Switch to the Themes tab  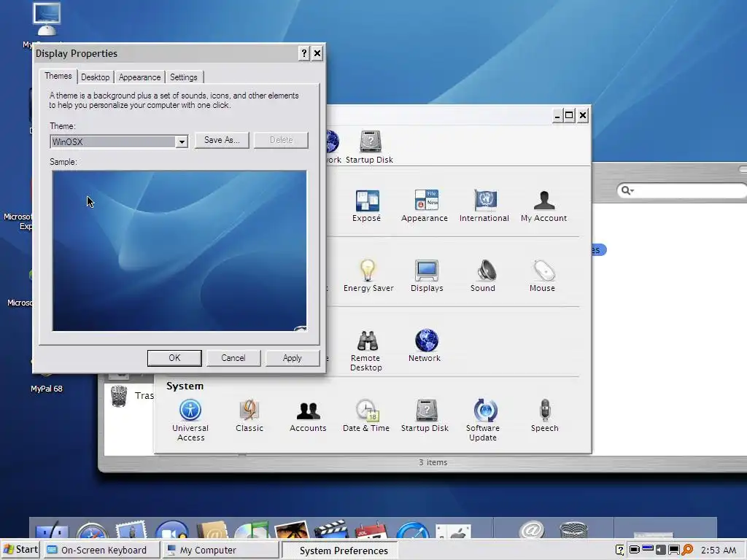tap(58, 76)
